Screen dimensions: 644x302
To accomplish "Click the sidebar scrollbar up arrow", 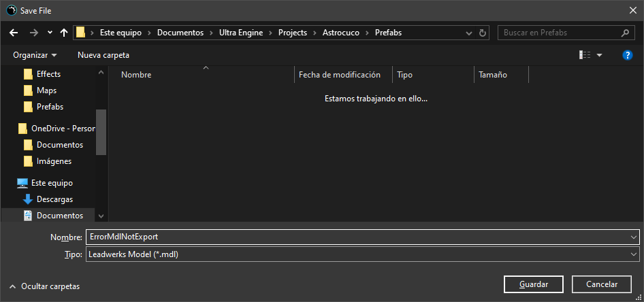I will 101,73.
